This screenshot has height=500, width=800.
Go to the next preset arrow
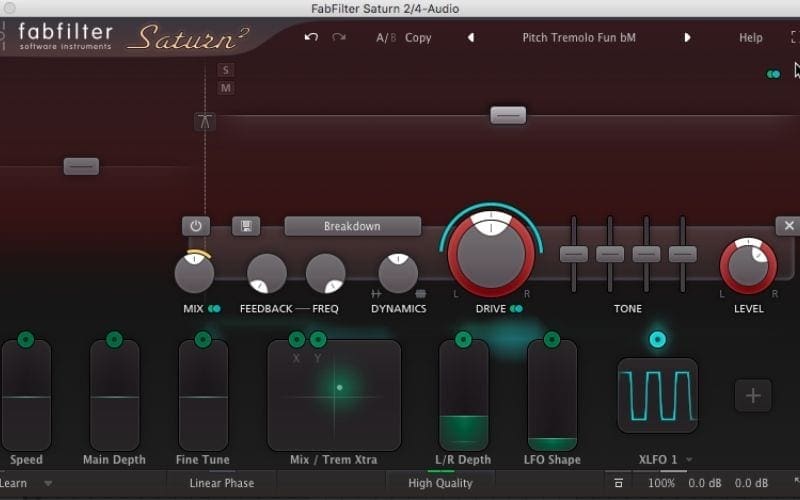click(x=687, y=37)
